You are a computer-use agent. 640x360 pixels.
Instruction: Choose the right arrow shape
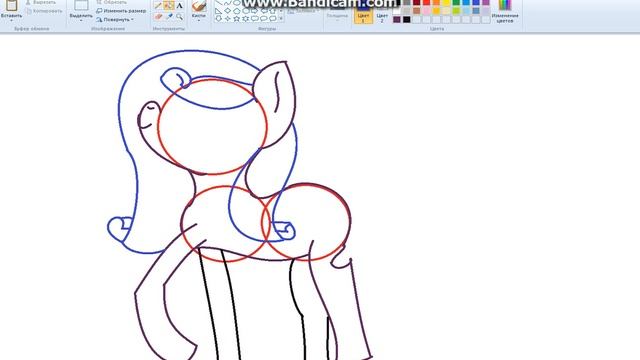(x=254, y=11)
